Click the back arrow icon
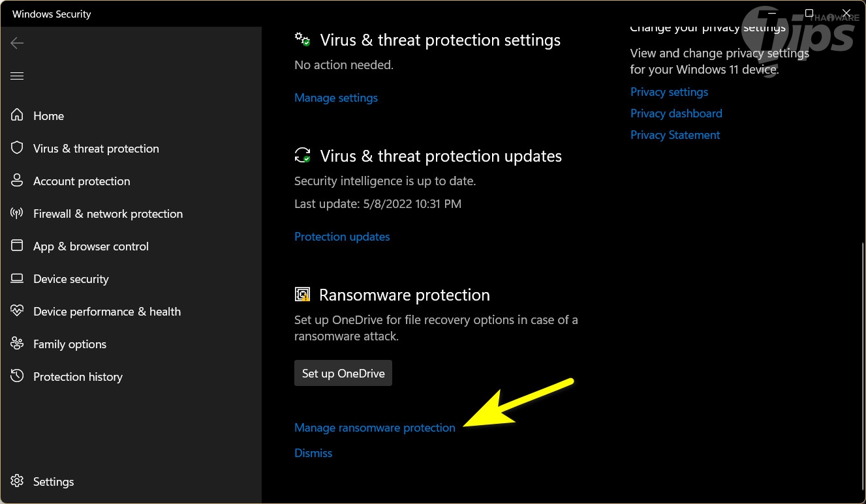 17,43
